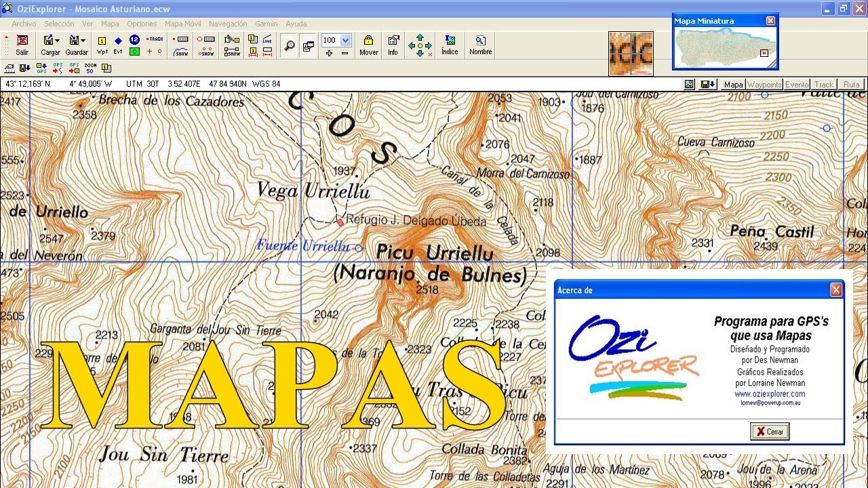Click the green pan arrows control
Viewport: 868px width, 488px height.
420,45
